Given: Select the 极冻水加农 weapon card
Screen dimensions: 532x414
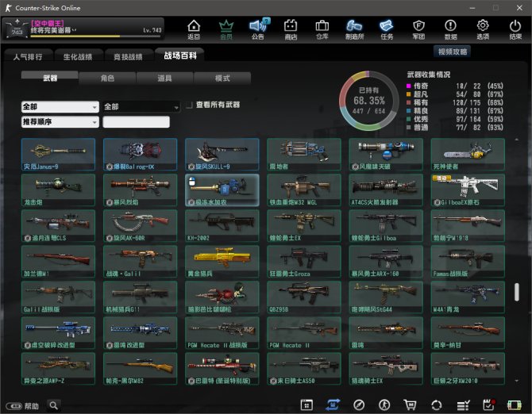Looking at the screenshot, I should (x=222, y=190).
